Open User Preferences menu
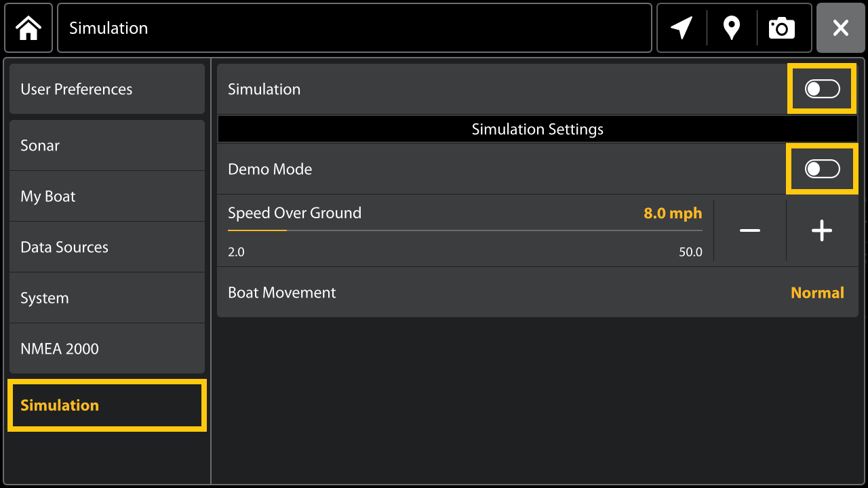This screenshot has height=488, width=868. [x=107, y=89]
